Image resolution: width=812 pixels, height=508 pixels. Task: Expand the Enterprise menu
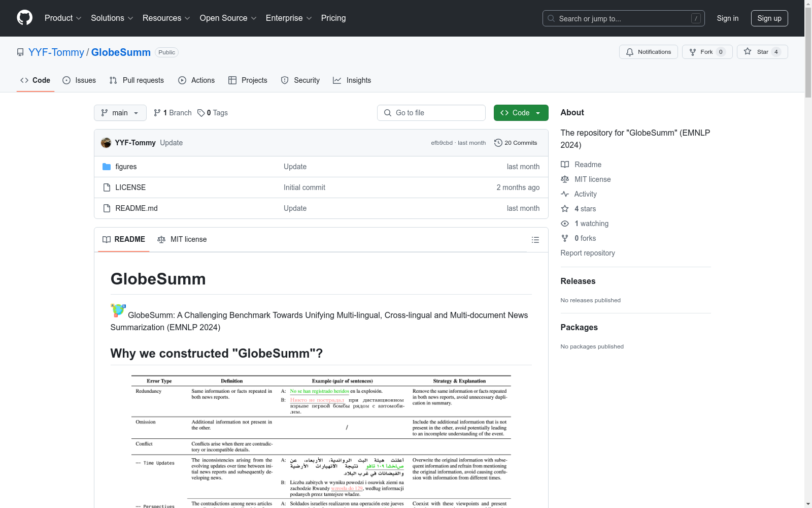click(x=289, y=18)
